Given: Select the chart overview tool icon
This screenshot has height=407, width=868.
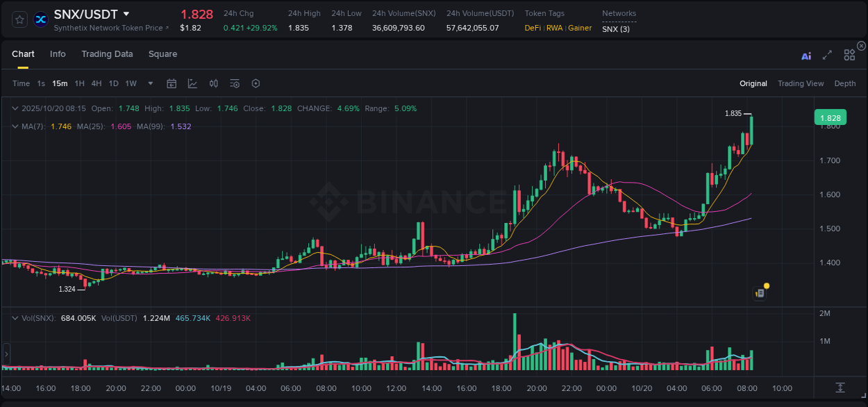Looking at the screenshot, I should tap(192, 83).
